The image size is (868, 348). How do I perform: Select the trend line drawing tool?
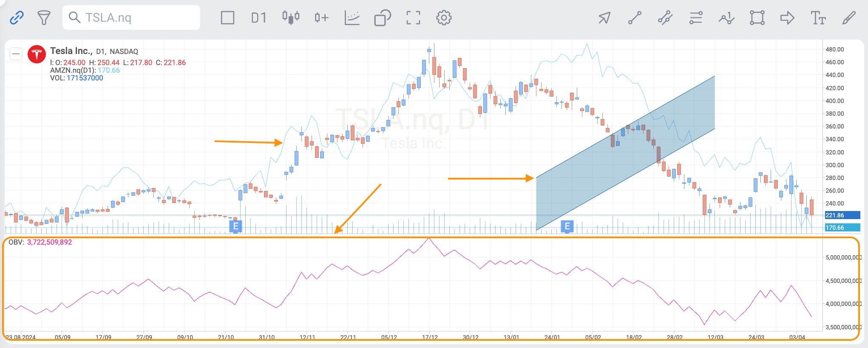tap(635, 18)
